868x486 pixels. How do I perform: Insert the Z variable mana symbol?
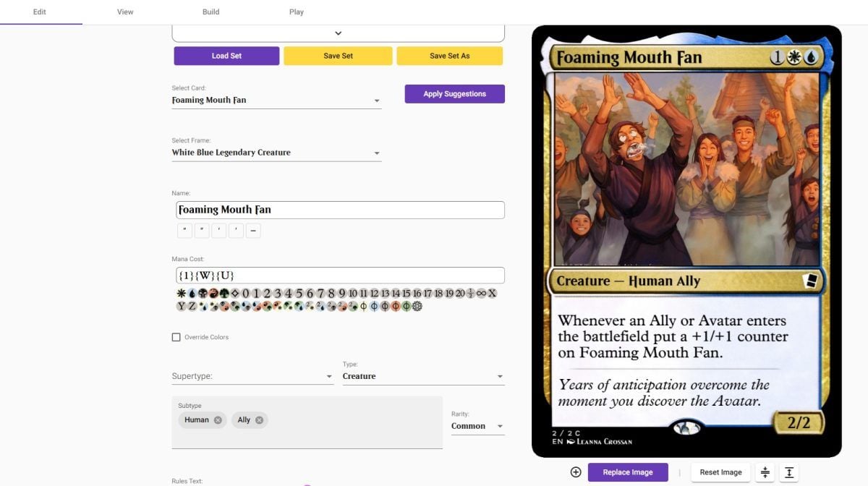coord(192,306)
